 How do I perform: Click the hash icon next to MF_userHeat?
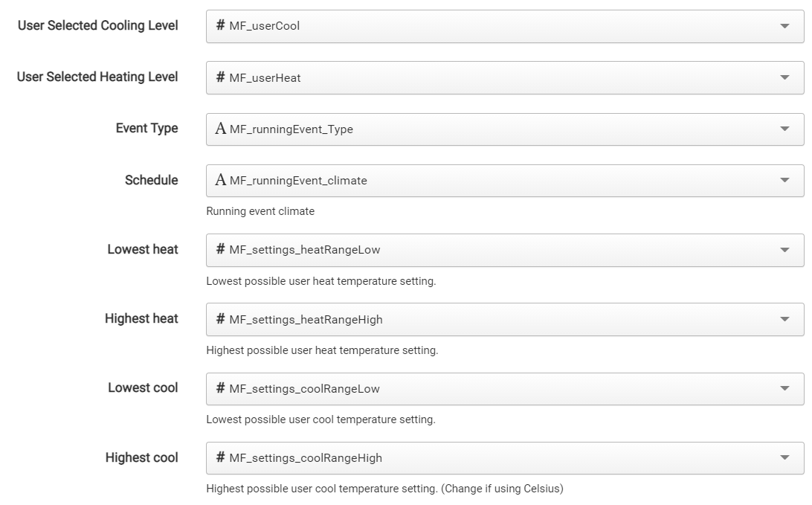(x=220, y=77)
